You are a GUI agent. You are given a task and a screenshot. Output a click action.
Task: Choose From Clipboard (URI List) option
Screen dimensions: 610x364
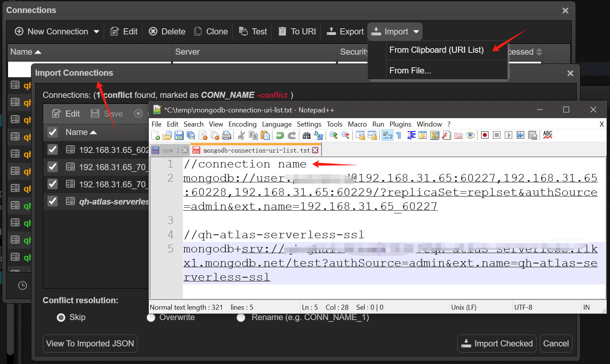point(436,50)
